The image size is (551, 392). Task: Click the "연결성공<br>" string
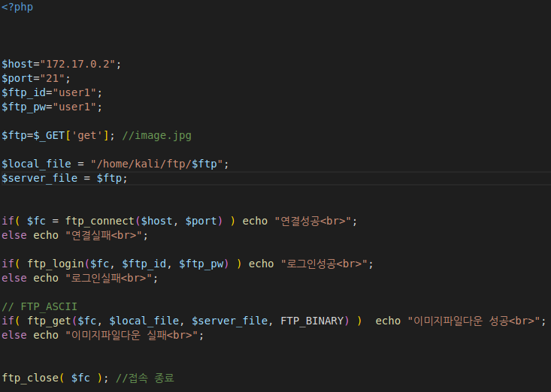313,221
